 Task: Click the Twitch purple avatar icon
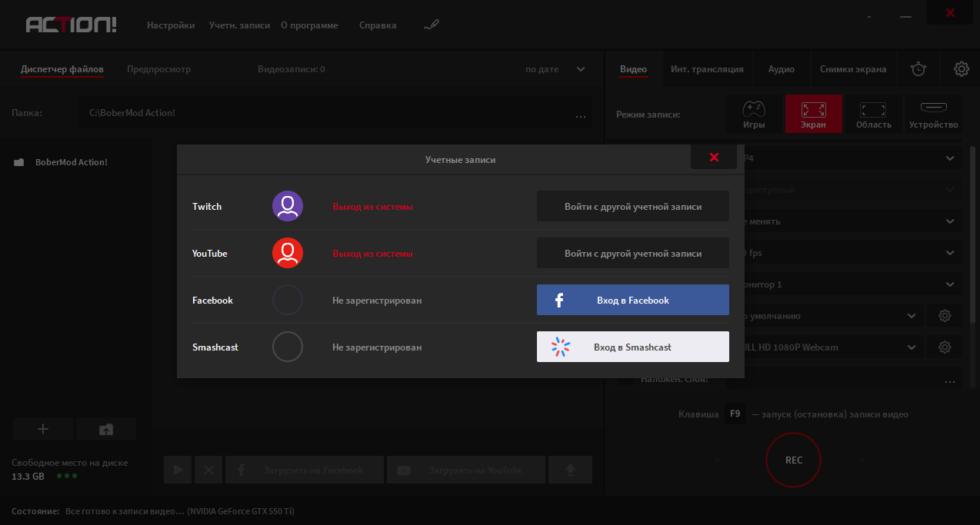pos(288,206)
